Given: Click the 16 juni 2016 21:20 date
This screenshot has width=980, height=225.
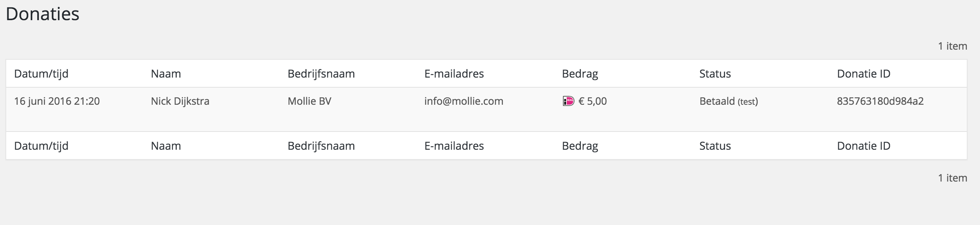Looking at the screenshot, I should pyautogui.click(x=57, y=101).
